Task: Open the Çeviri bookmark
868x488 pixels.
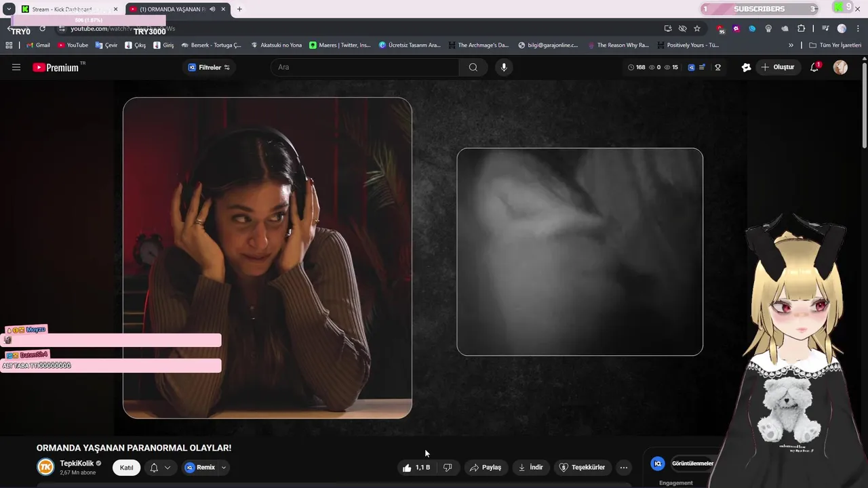Action: point(106,45)
